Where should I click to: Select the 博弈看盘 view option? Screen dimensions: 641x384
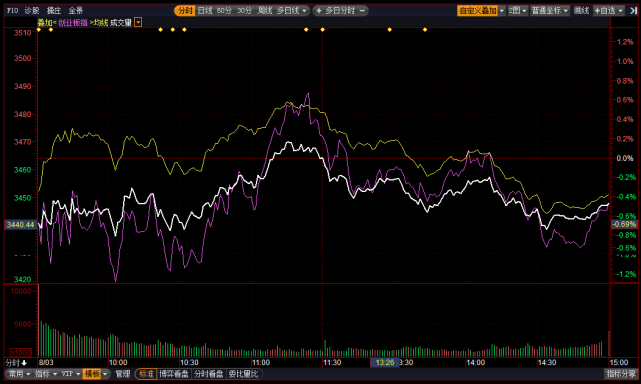174,374
